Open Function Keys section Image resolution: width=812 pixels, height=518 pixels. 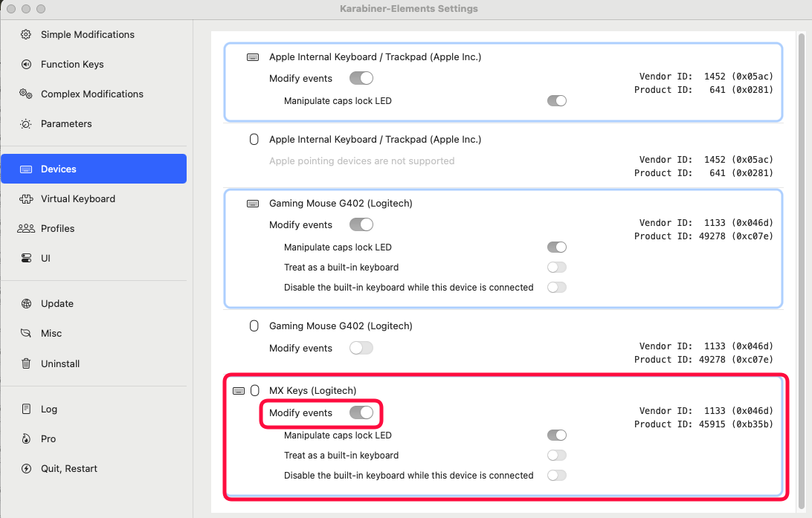(94, 64)
